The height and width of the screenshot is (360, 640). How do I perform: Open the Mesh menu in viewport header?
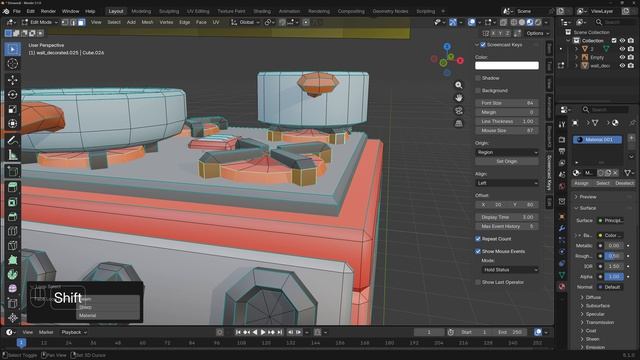pos(147,22)
